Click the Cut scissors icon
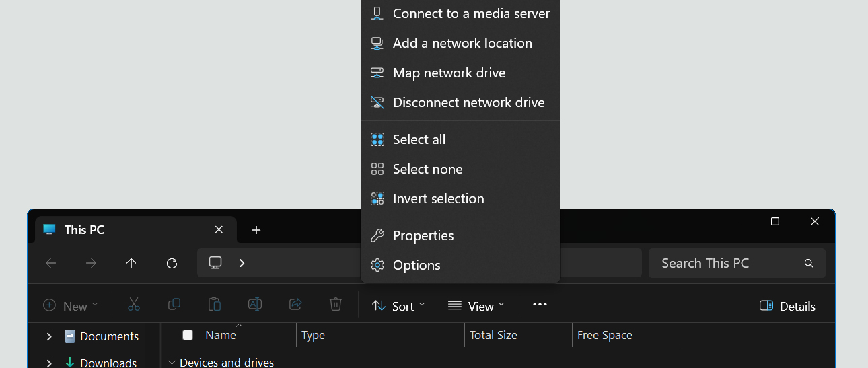The height and width of the screenshot is (368, 868). [x=134, y=305]
